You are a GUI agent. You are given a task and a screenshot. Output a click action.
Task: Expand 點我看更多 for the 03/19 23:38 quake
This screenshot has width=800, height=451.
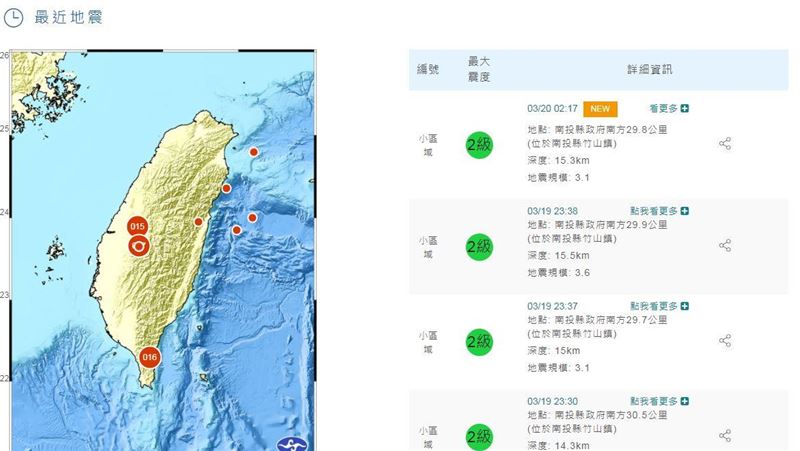[x=659, y=211]
